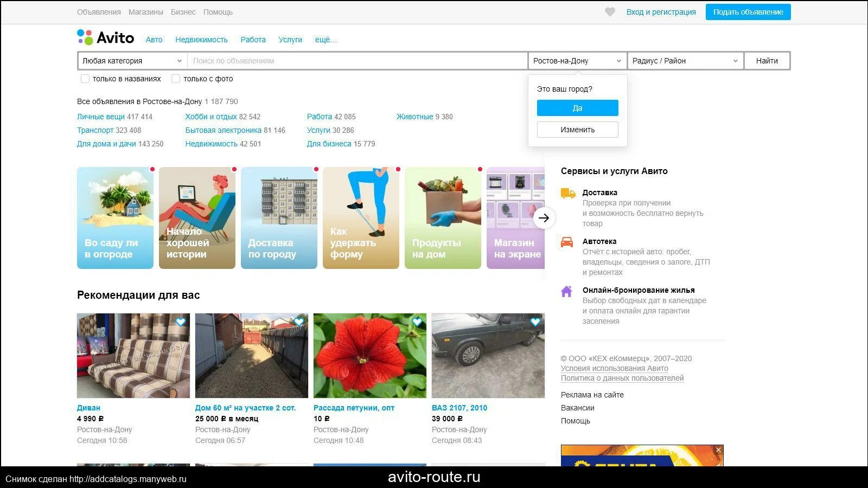Screen dimensions: 868x488
Task: Click the Изменить city button
Action: coord(578,130)
